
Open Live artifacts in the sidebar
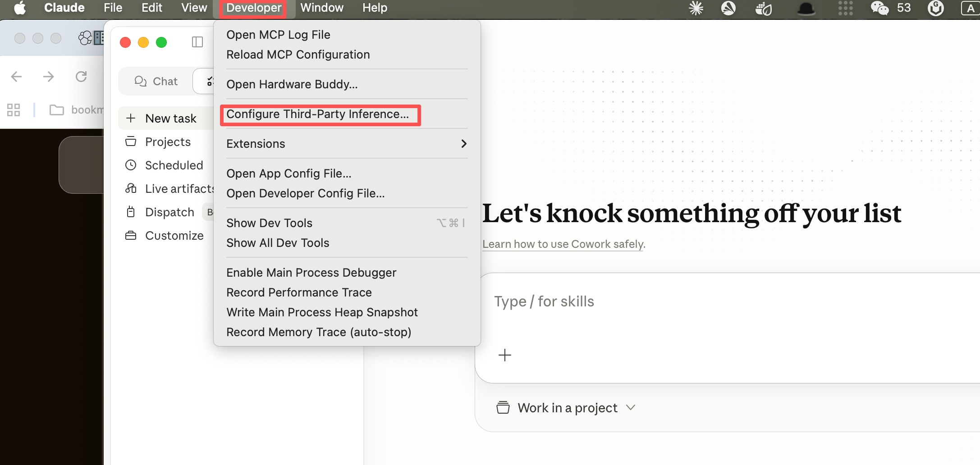click(166, 189)
